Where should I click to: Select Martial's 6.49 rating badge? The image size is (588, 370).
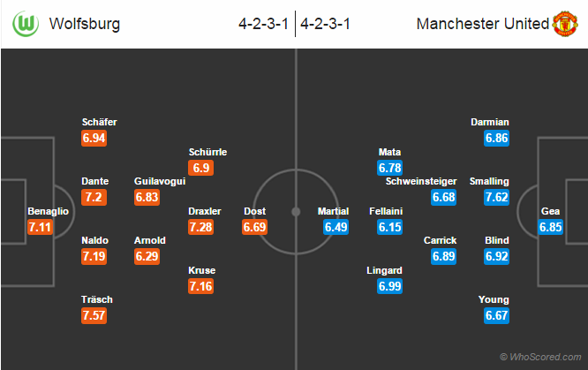[334, 227]
